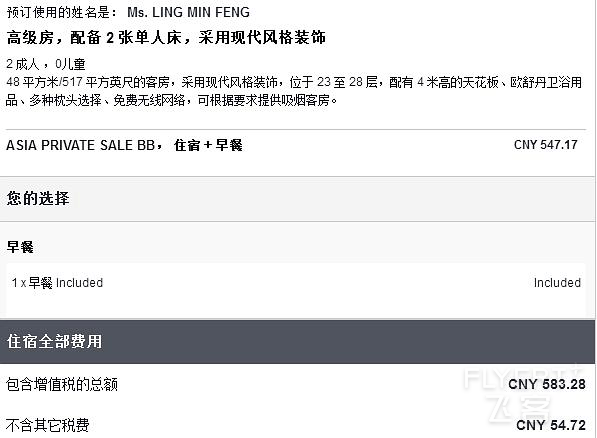Screen dimensions: 597x438
Task: Click the guest name Ms. LING MIN FENG
Action: (188, 12)
